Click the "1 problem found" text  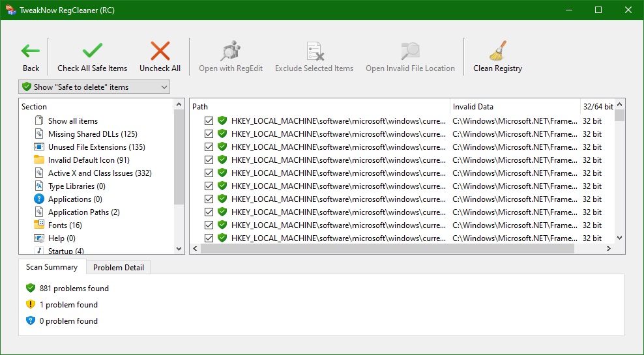[x=68, y=305]
